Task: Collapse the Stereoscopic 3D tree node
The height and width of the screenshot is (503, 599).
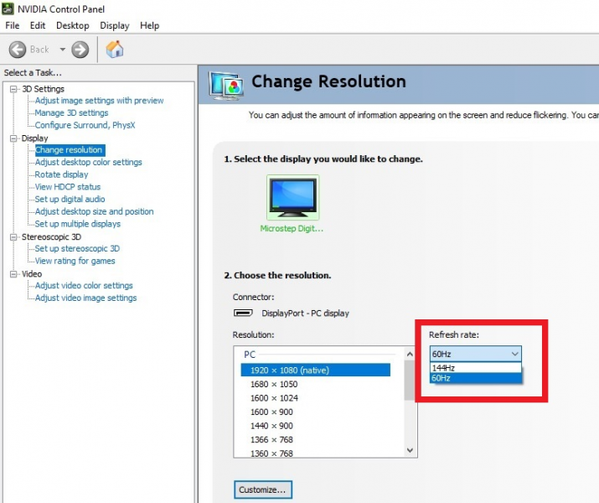Action: click(x=14, y=237)
